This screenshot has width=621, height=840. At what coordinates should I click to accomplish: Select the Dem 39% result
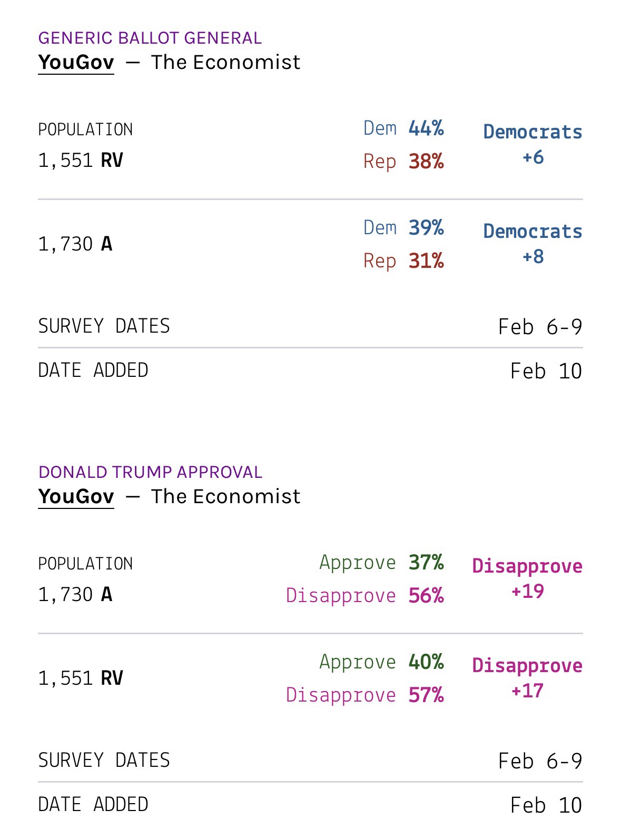[x=403, y=227]
